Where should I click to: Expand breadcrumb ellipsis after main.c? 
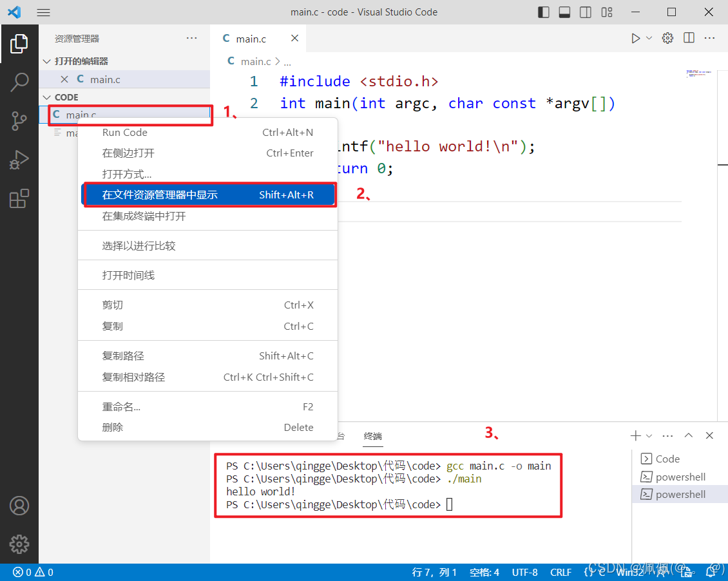point(287,62)
